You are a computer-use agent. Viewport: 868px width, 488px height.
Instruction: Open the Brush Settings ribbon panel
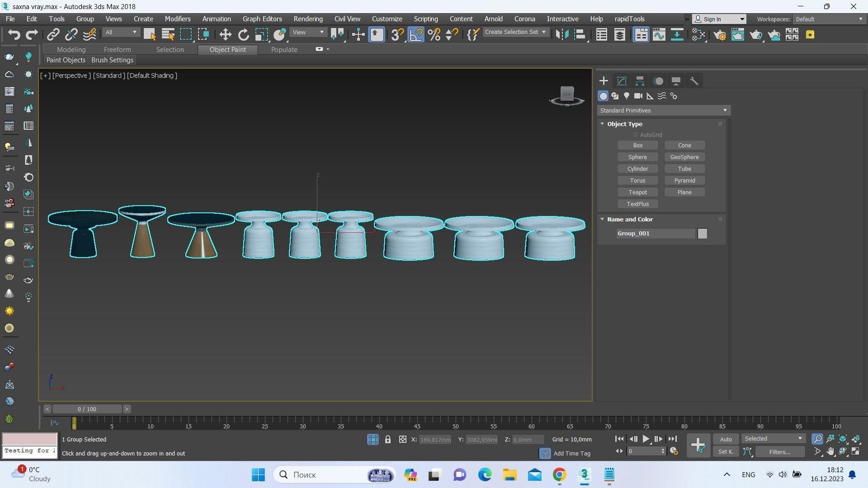pyautogui.click(x=112, y=60)
